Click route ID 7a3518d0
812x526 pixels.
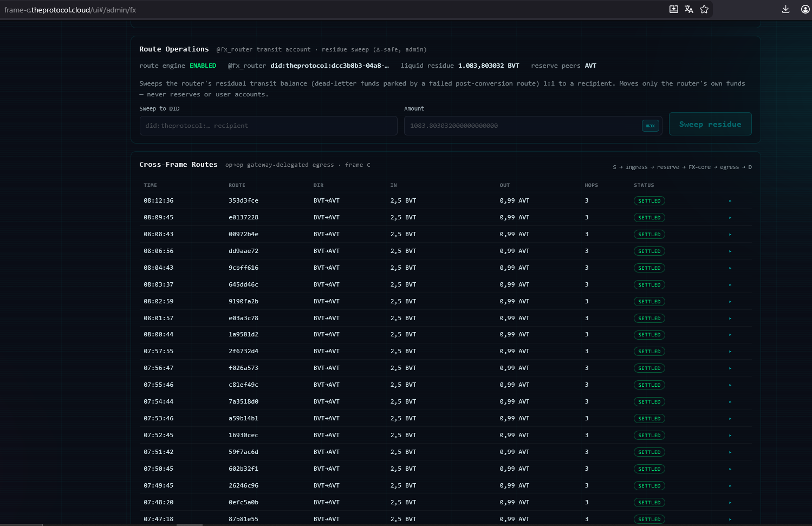click(x=243, y=402)
